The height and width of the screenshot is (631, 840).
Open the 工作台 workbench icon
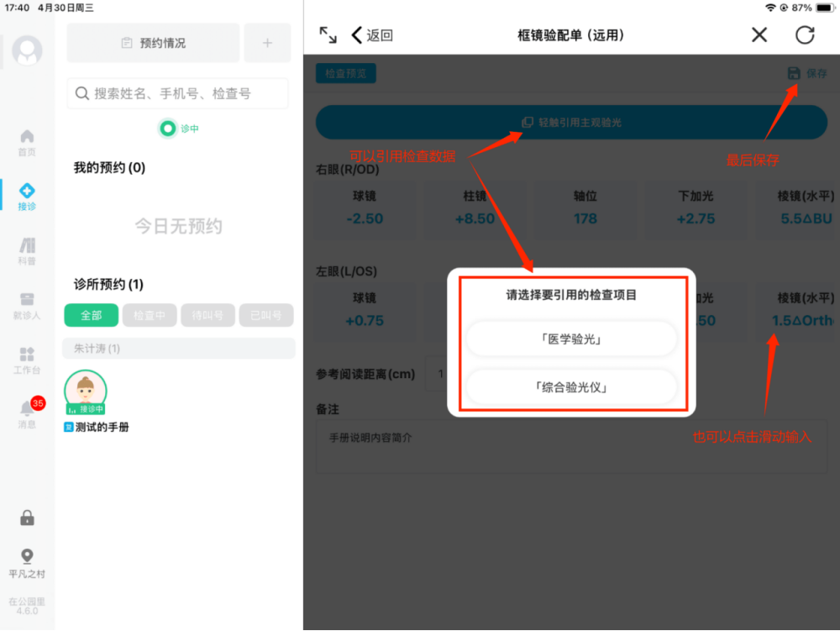pos(27,360)
